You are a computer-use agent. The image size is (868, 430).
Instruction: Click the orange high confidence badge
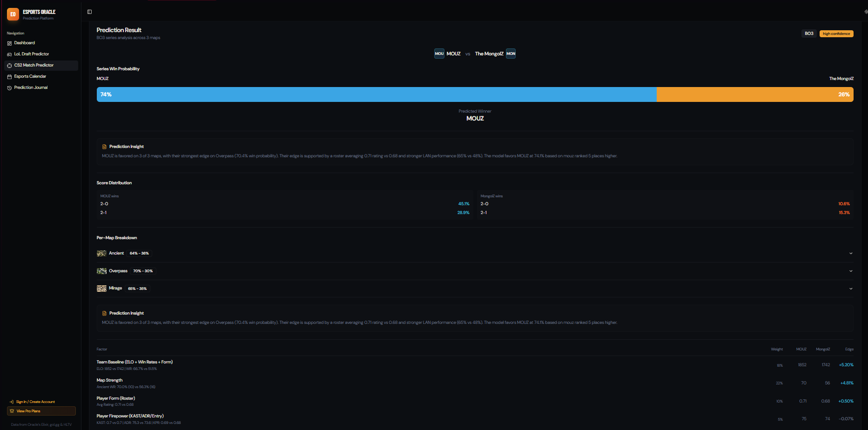coord(836,34)
